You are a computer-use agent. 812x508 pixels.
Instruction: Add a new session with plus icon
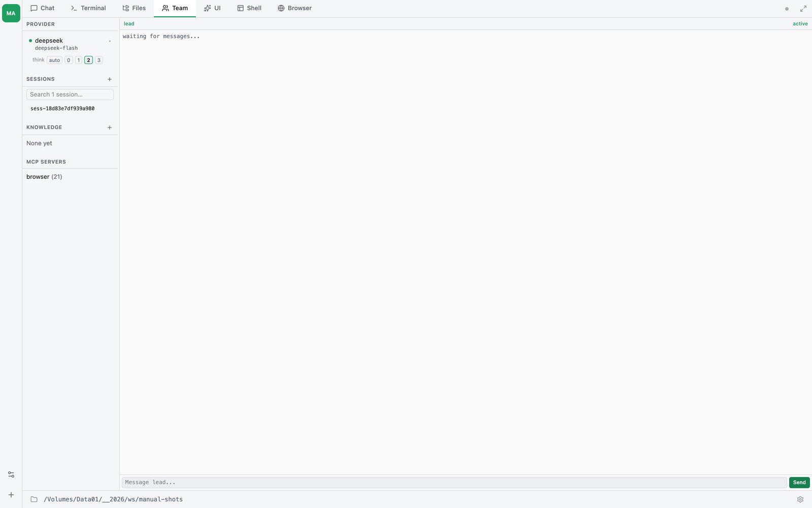110,79
